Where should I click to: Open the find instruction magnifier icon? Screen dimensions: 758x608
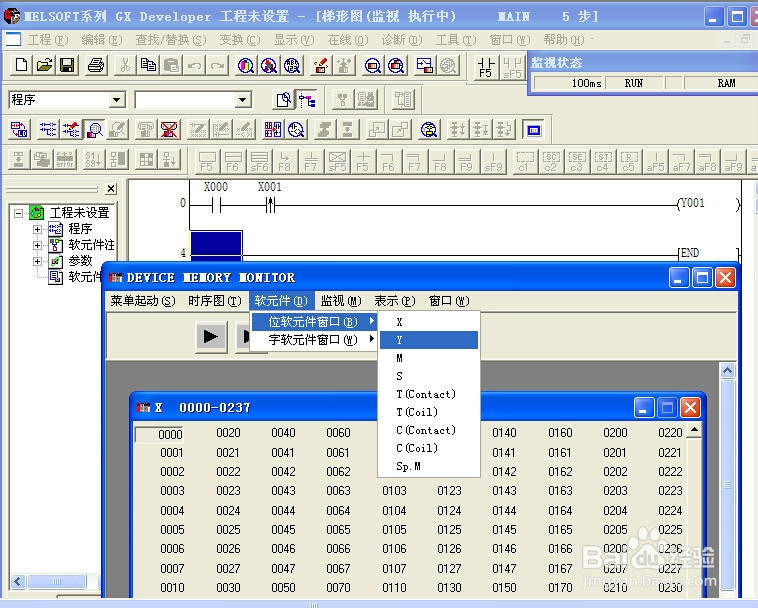pyautogui.click(x=269, y=65)
